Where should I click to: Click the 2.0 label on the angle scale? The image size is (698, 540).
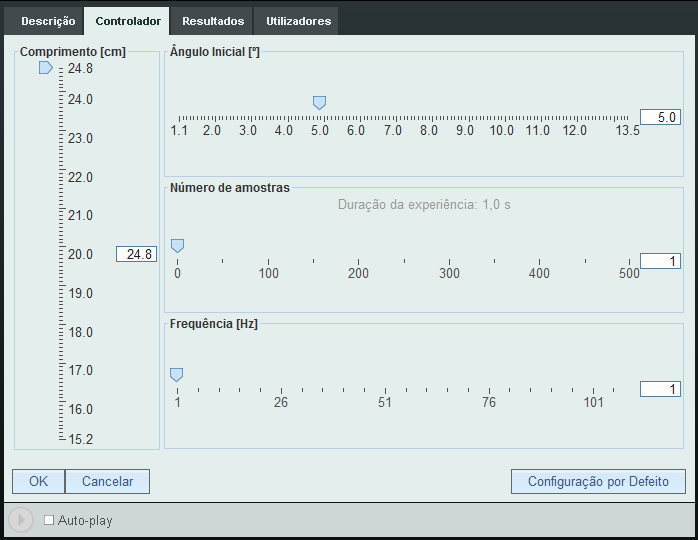[212, 130]
